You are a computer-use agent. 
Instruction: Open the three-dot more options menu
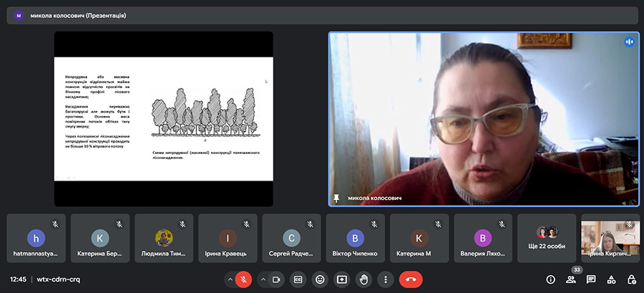click(386, 279)
